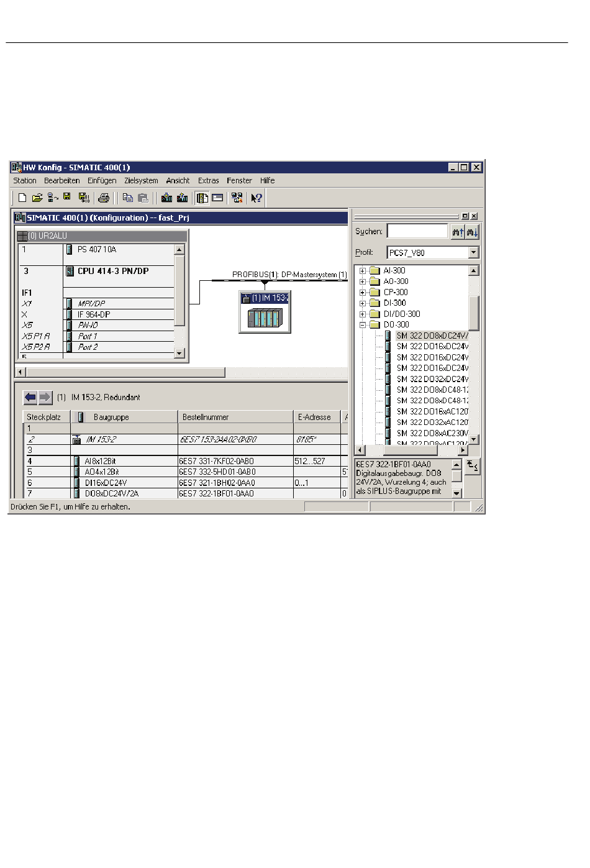Select the PN-IO row X5

point(96,326)
